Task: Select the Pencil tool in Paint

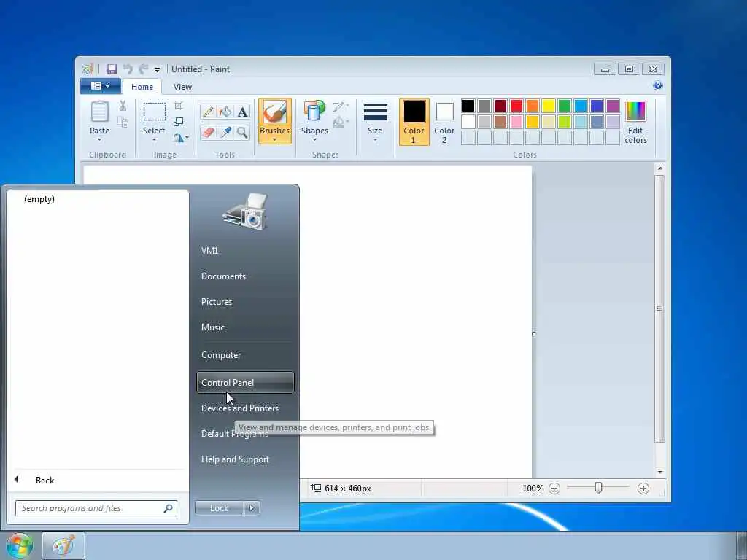Action: (208, 112)
